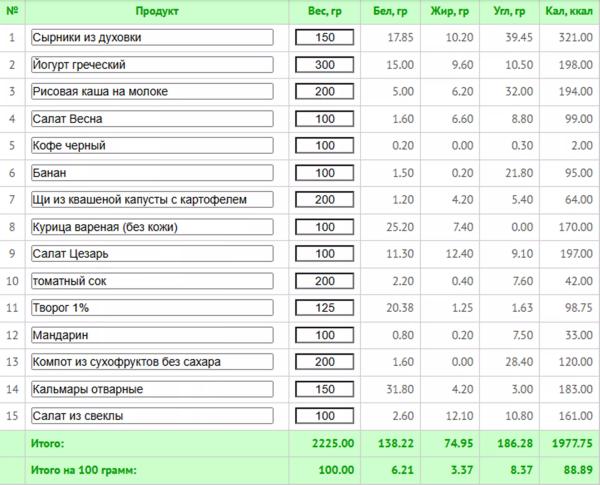Select the 'Мандарин' product name field

pos(152,334)
